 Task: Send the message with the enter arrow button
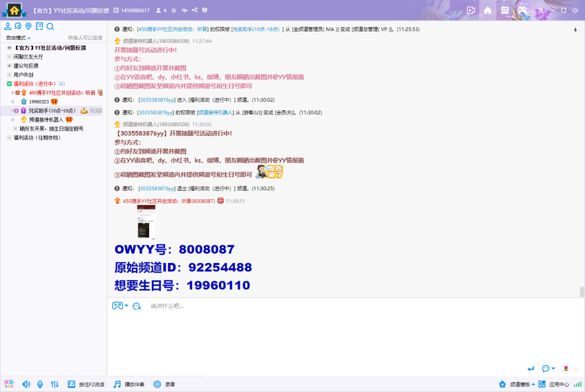coord(531,369)
